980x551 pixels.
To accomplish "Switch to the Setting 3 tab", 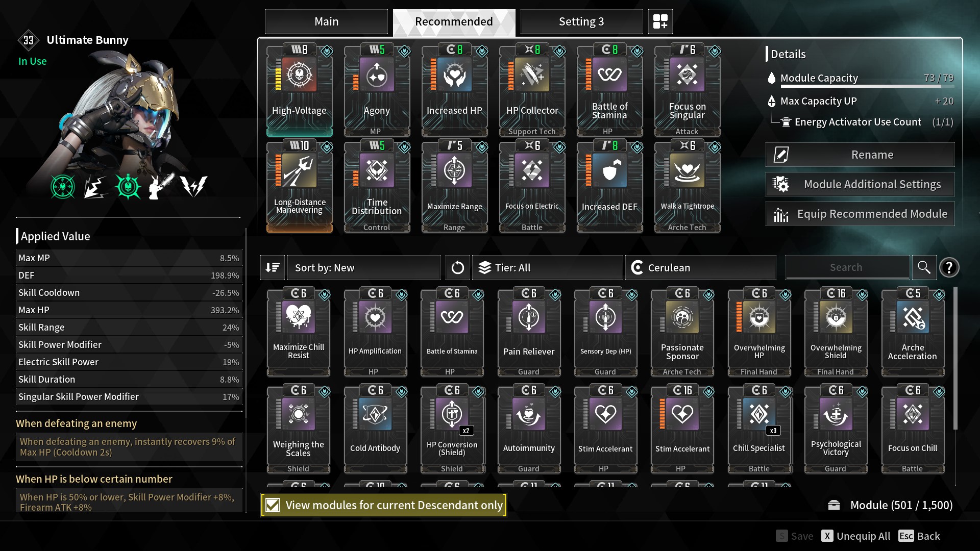I will point(581,21).
